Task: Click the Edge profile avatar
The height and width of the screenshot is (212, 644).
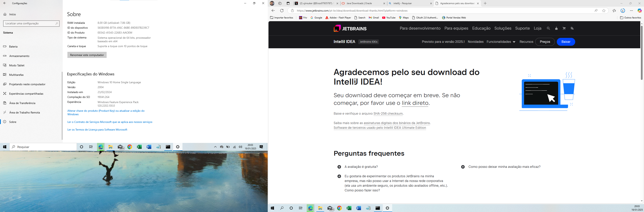Action: [272, 3]
